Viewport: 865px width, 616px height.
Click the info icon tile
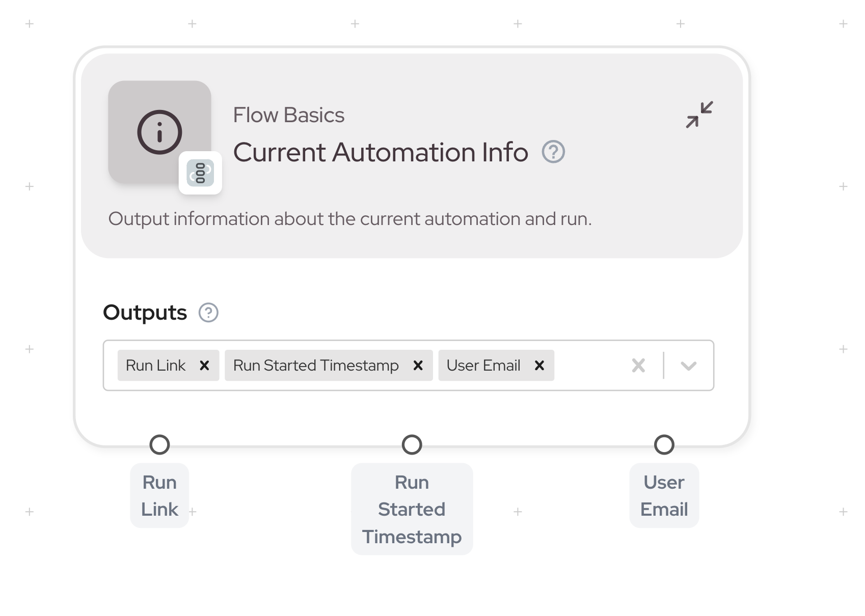click(x=159, y=132)
